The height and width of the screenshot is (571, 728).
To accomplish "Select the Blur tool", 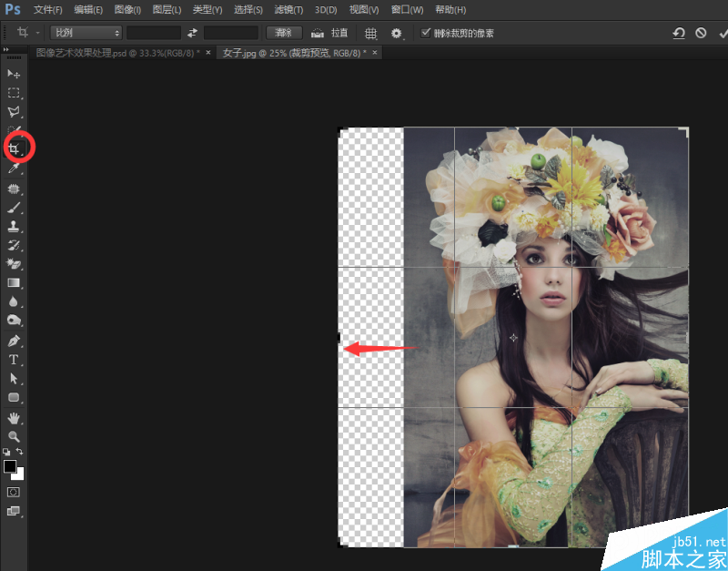I will (14, 302).
